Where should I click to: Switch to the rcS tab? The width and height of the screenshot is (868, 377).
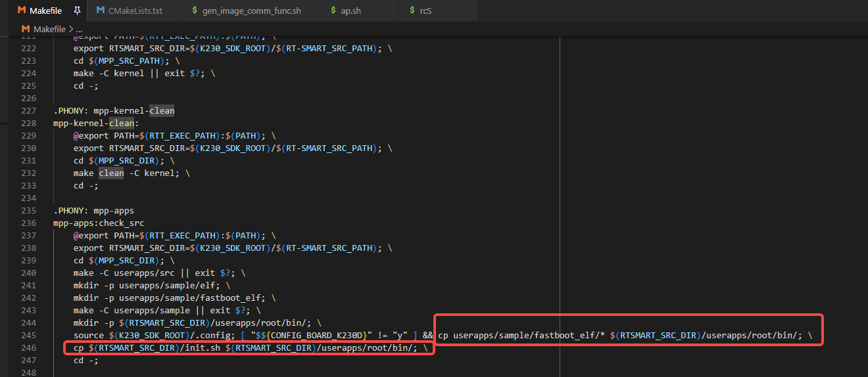(426, 11)
